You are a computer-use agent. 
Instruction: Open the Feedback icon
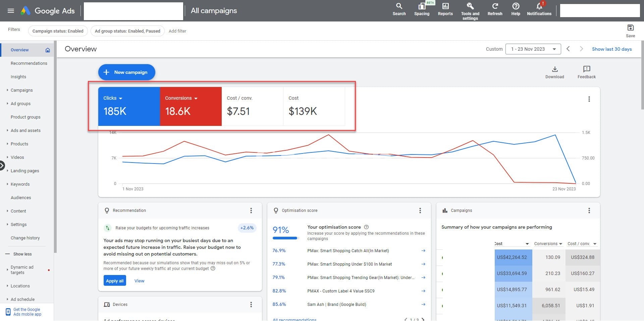point(586,69)
